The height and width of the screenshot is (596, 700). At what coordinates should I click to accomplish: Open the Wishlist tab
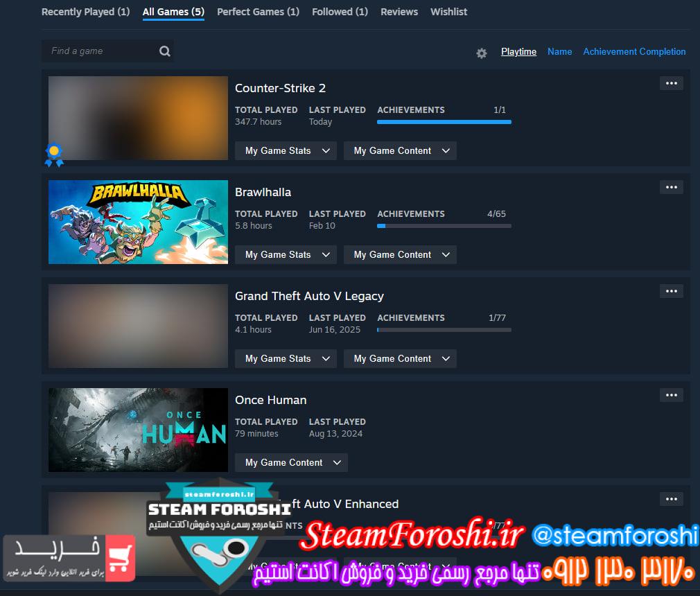[448, 12]
